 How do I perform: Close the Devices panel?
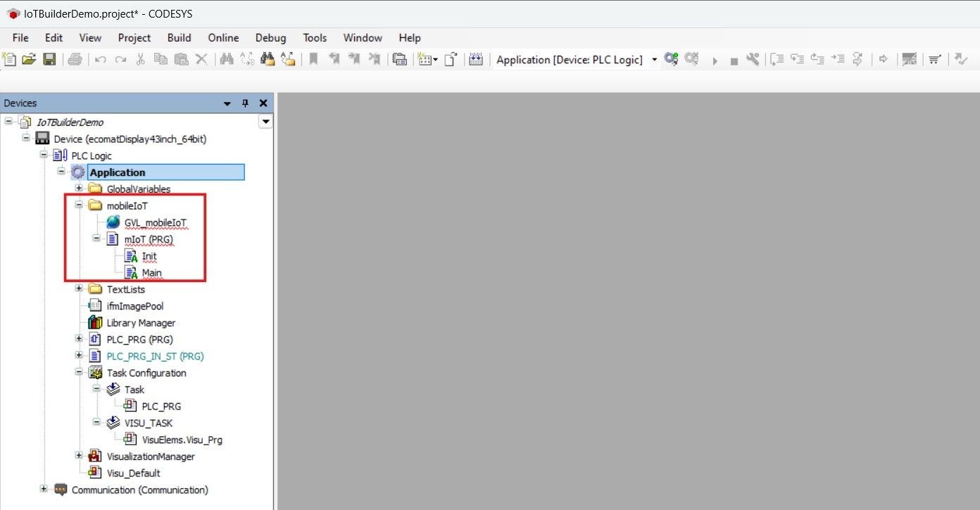(x=263, y=103)
